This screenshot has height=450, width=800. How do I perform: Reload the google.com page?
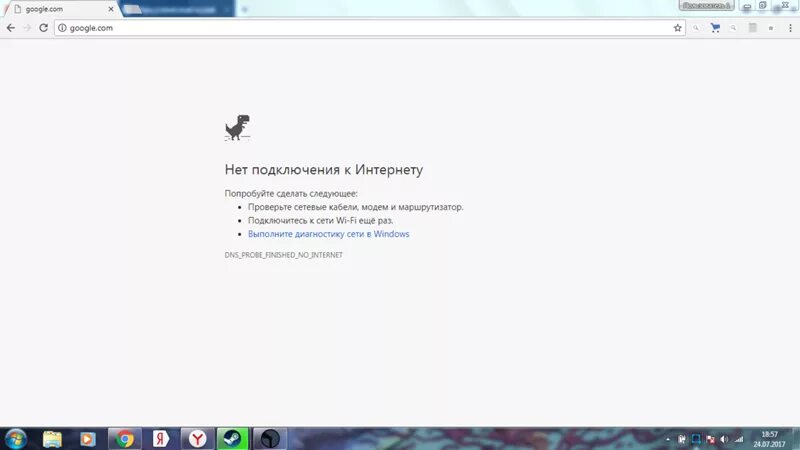(43, 28)
